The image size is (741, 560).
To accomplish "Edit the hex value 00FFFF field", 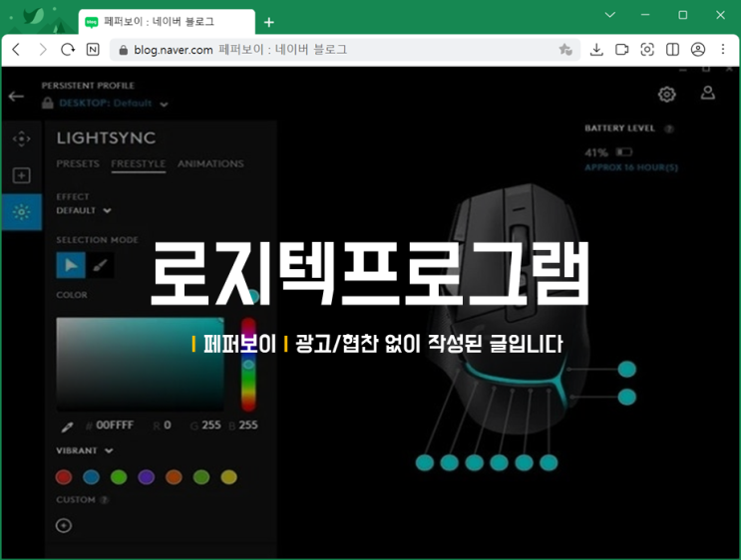I will (x=115, y=425).
